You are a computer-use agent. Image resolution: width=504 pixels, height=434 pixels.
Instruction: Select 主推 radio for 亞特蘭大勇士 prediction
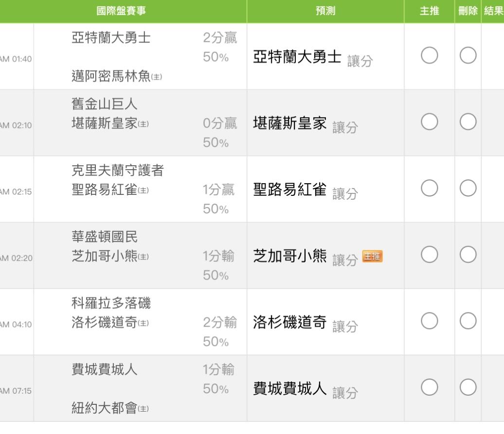coord(430,56)
